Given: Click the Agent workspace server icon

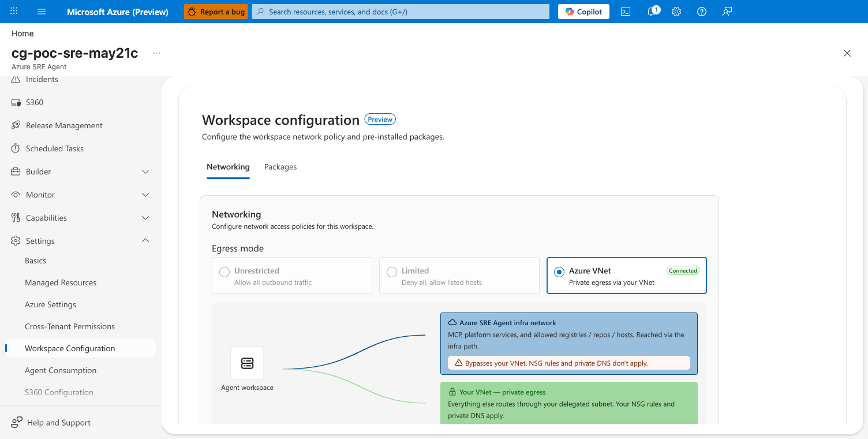Looking at the screenshot, I should click(247, 363).
